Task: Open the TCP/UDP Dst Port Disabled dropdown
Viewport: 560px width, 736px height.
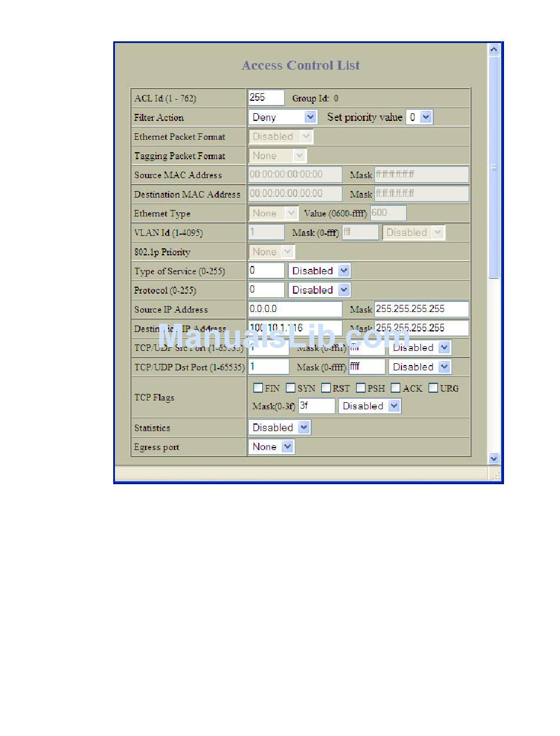Action: (x=420, y=367)
